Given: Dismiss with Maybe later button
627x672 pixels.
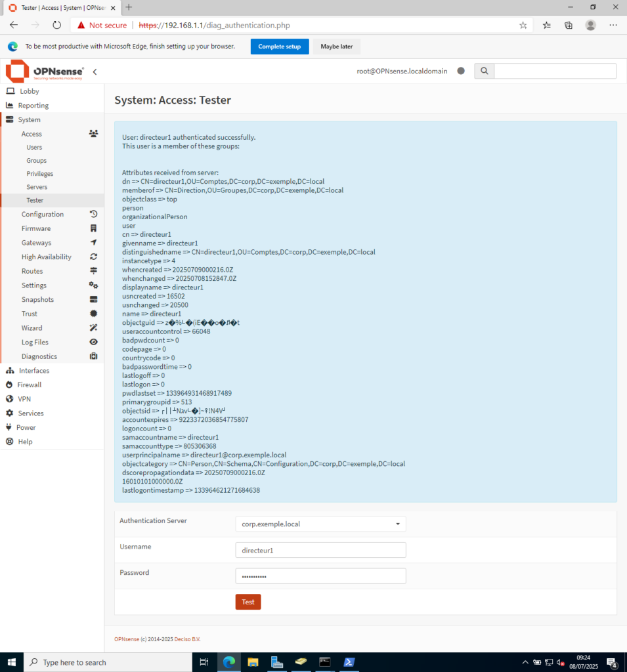Looking at the screenshot, I should click(x=337, y=47).
